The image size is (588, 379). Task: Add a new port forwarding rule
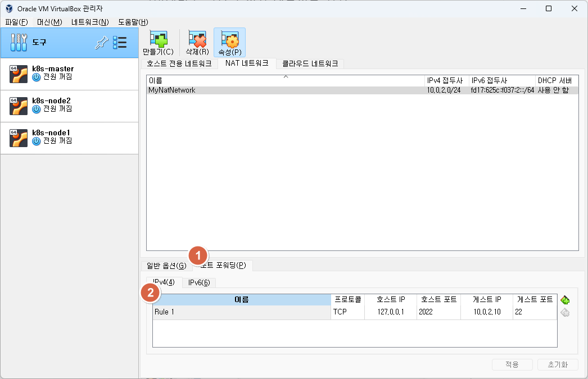[x=565, y=300]
